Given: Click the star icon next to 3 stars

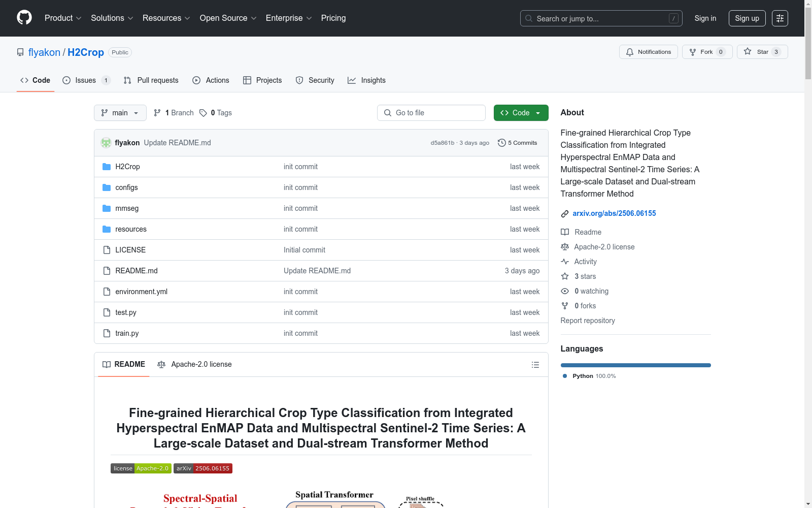Looking at the screenshot, I should [x=565, y=276].
